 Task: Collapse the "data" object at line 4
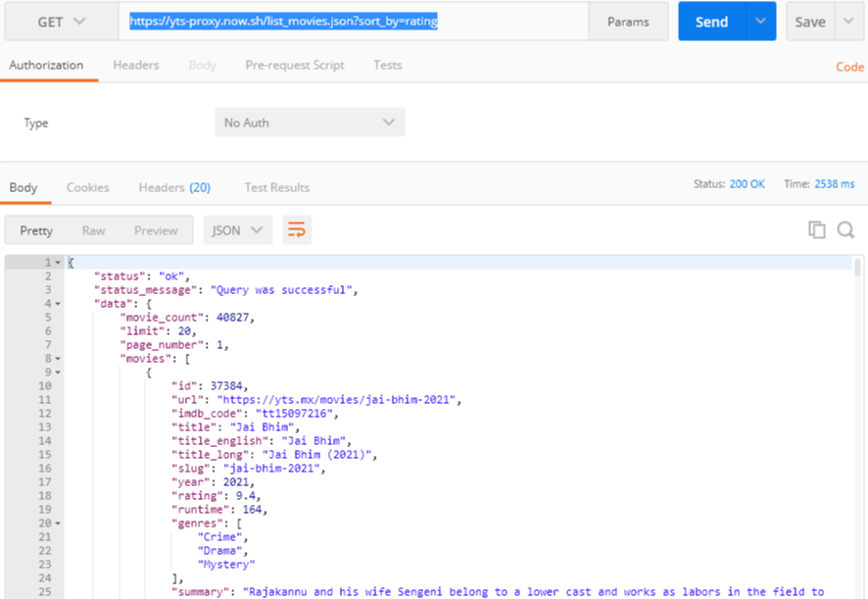pyautogui.click(x=58, y=304)
